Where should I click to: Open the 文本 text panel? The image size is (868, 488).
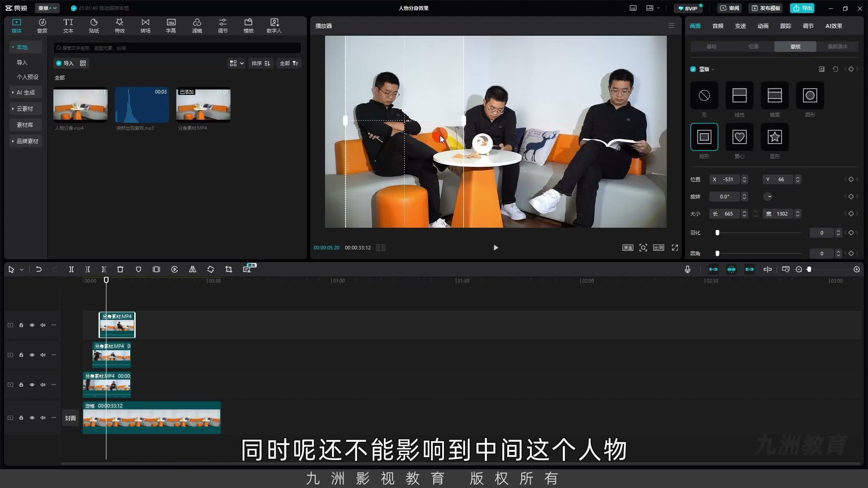pyautogui.click(x=68, y=26)
